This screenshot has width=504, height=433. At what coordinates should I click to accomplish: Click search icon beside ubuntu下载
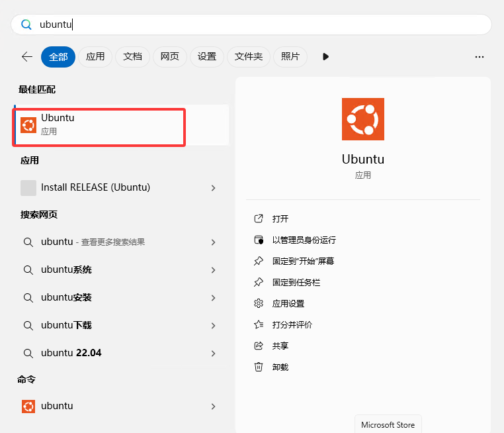tap(28, 326)
